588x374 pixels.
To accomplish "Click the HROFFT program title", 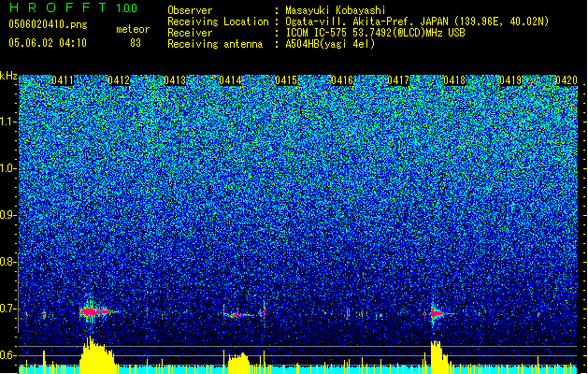I will coord(58,7).
